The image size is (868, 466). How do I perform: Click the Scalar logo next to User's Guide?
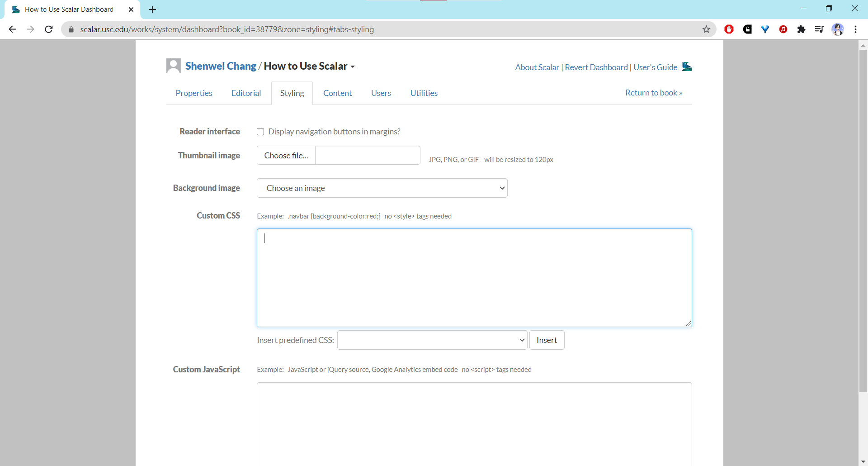pos(687,67)
